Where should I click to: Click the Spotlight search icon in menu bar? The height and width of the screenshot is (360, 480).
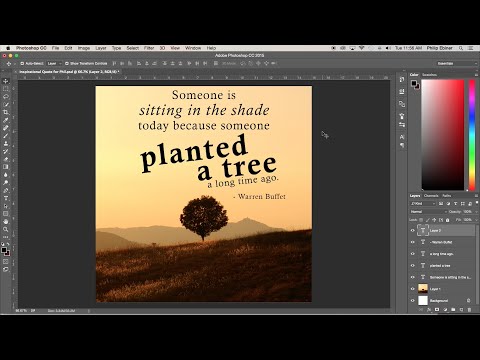(x=461, y=48)
